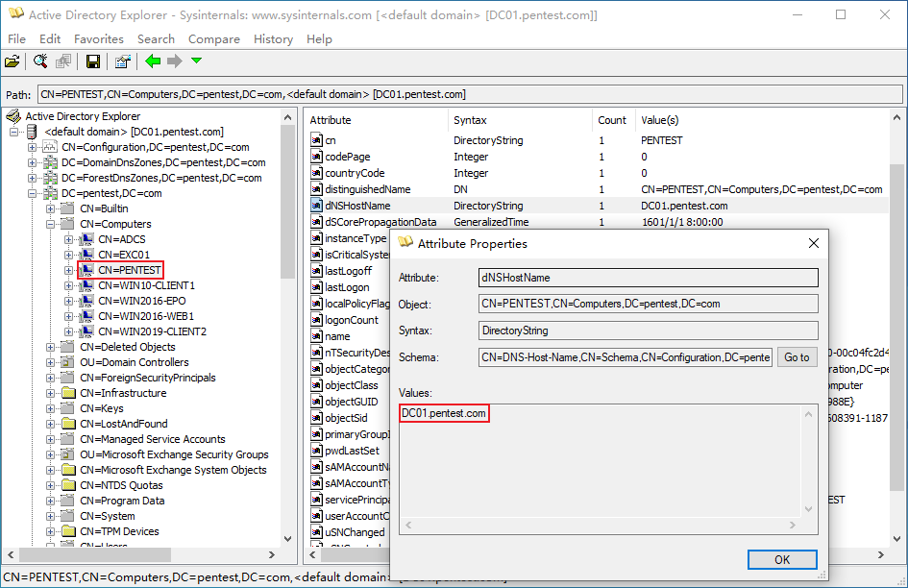Screen dimensions: 908x588
Task: Select OU=Microsoft Exchange Security Groups item
Action: [x=174, y=454]
